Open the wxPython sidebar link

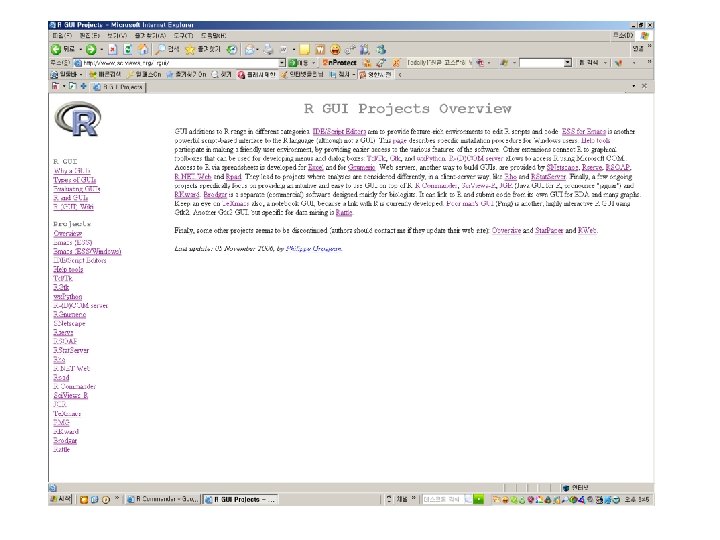(68, 296)
